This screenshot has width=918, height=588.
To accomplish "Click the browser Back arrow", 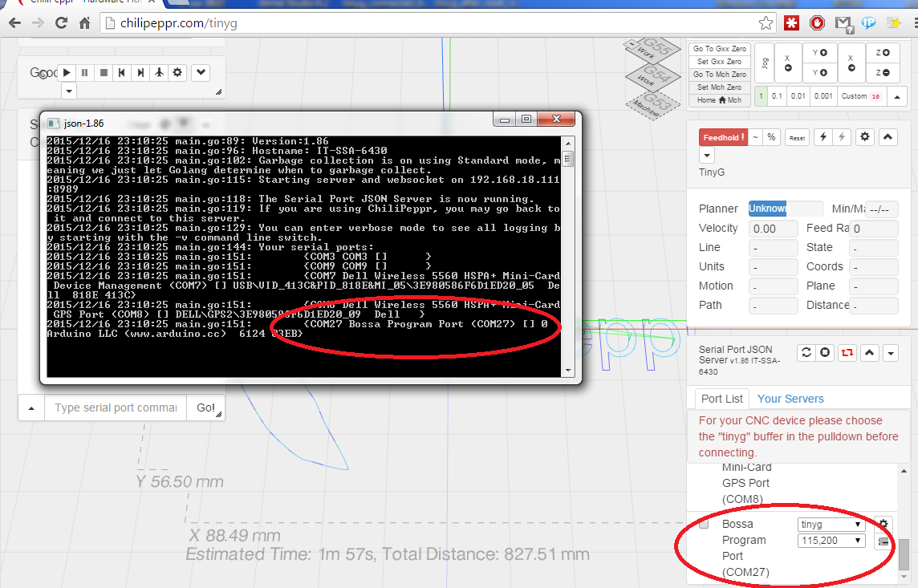I will point(14,22).
